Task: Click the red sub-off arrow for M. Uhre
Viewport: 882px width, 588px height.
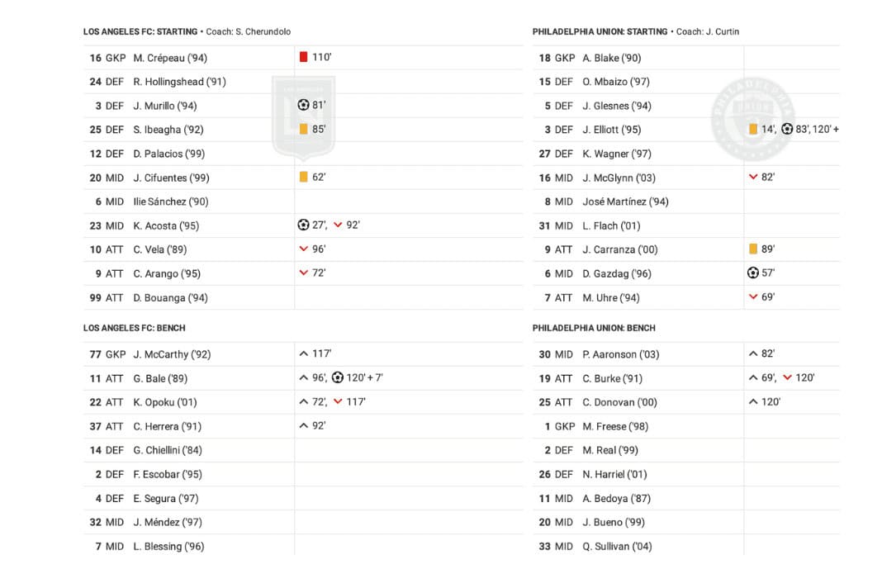Action: (753, 296)
